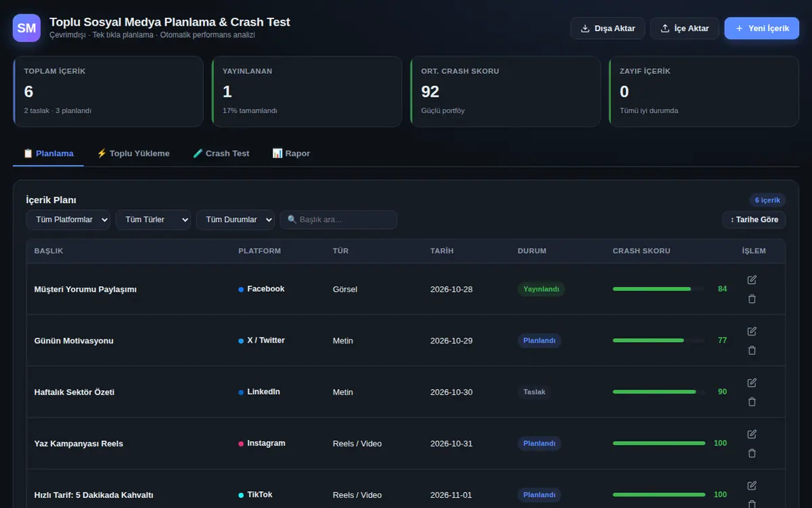This screenshot has width=812, height=508.
Task: Click the LinkedIn platform cell
Action: point(259,392)
